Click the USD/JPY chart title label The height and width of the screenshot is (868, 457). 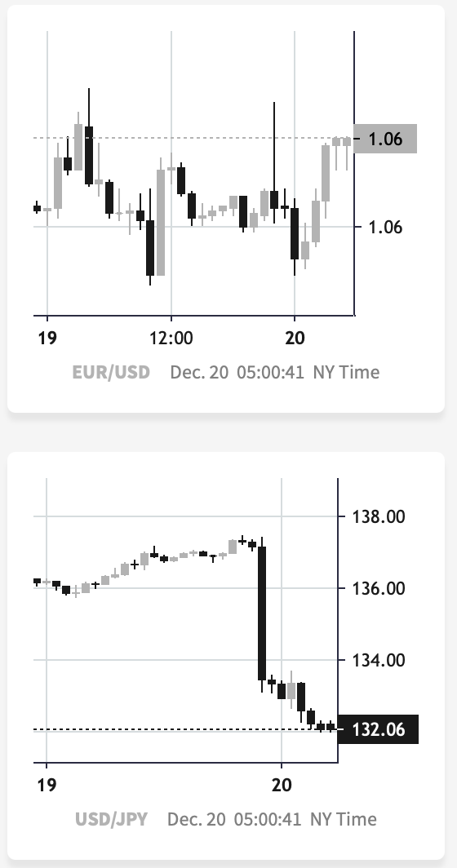click(111, 819)
